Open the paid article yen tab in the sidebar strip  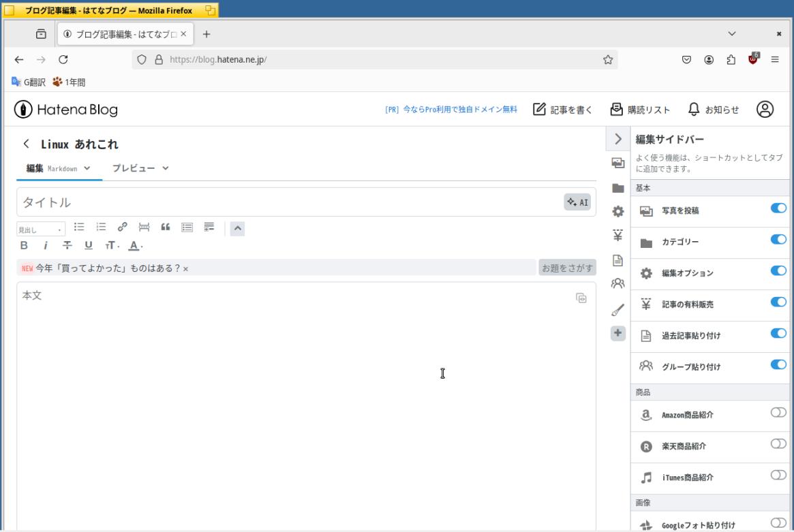617,236
